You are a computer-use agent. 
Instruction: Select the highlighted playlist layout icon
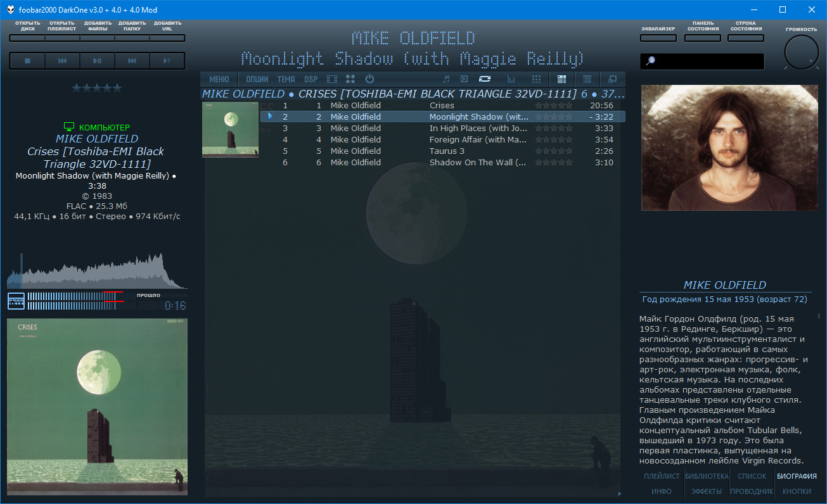(561, 79)
